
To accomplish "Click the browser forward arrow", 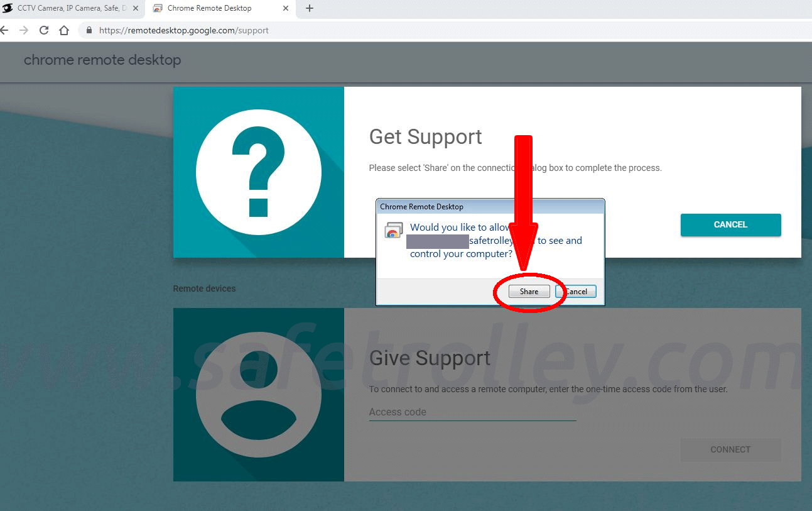I will point(24,30).
